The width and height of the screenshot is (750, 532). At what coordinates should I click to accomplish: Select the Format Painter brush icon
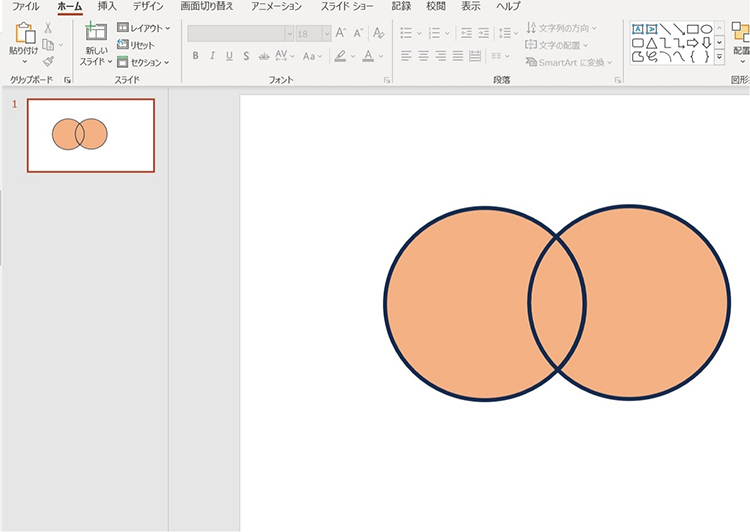pyautogui.click(x=47, y=61)
